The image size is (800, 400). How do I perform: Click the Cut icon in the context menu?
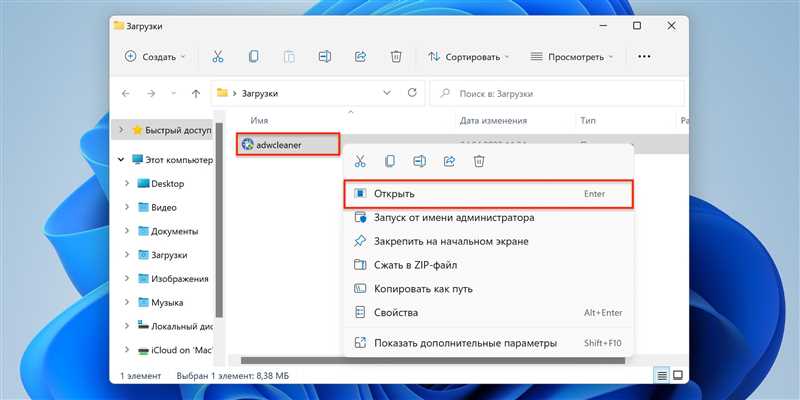tap(360, 162)
